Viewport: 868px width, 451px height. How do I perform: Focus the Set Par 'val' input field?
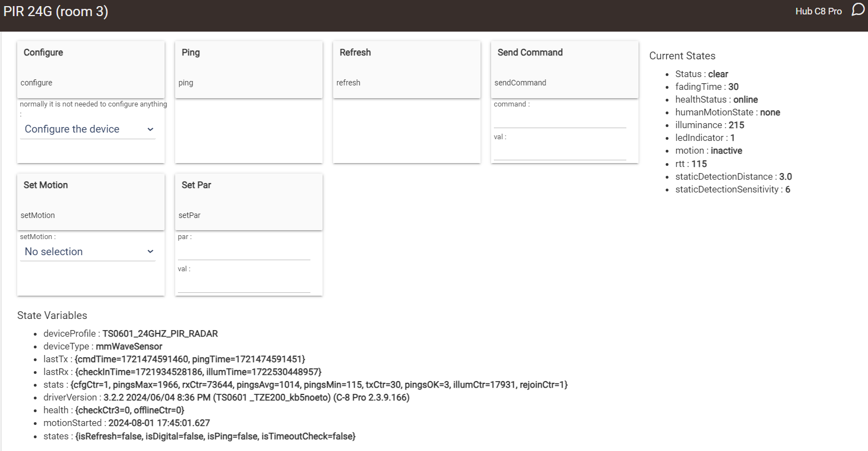(244, 284)
